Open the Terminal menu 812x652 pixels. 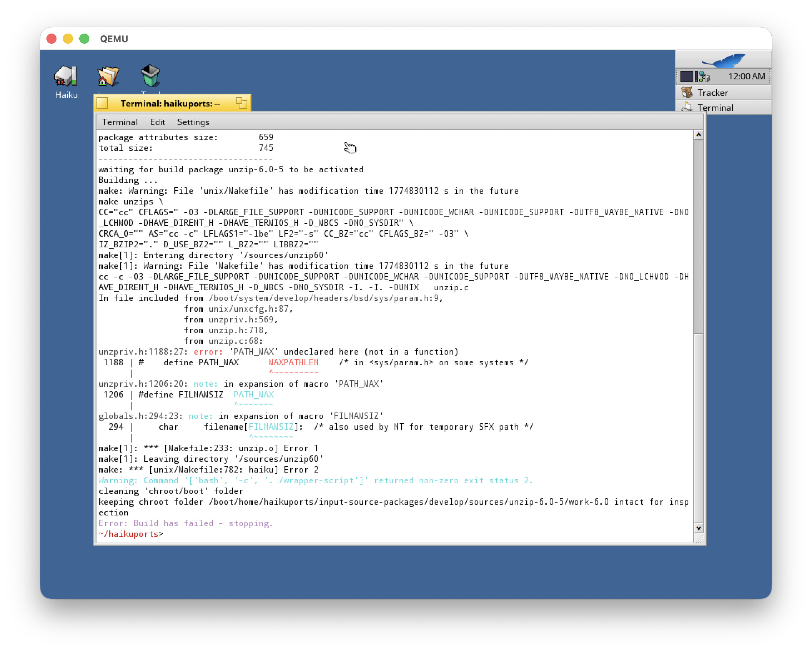click(x=120, y=122)
